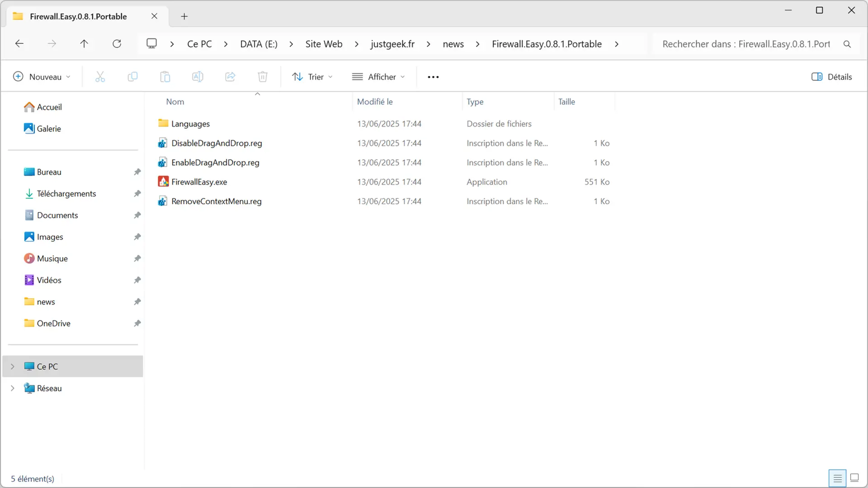Expand the Ce PC tree node
This screenshot has height=488, width=868.
(x=13, y=366)
